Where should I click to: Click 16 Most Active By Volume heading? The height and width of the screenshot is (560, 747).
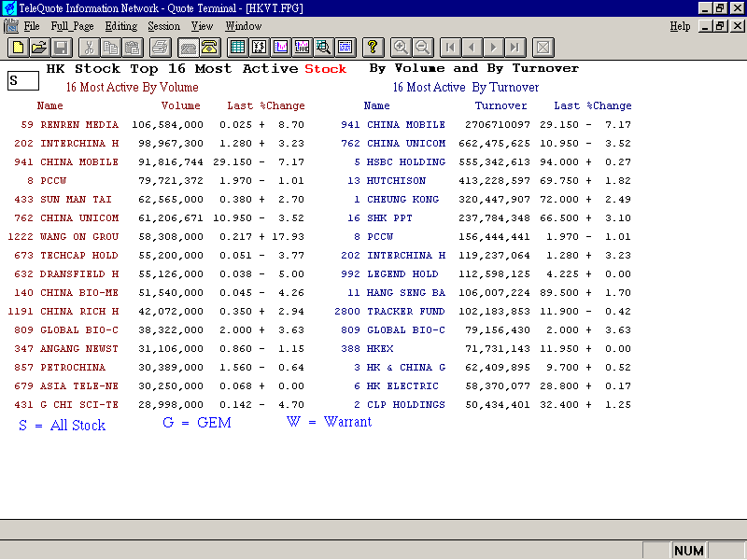point(132,87)
